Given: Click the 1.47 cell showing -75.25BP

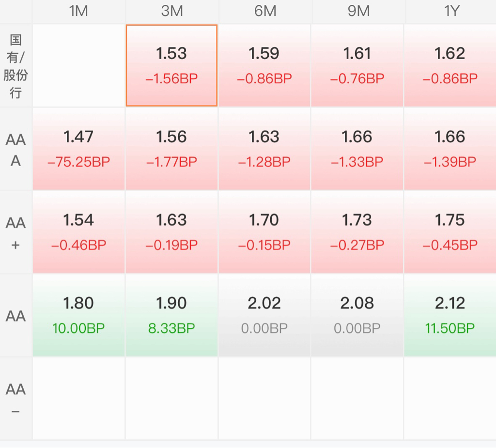Looking at the screenshot, I should (x=78, y=149).
